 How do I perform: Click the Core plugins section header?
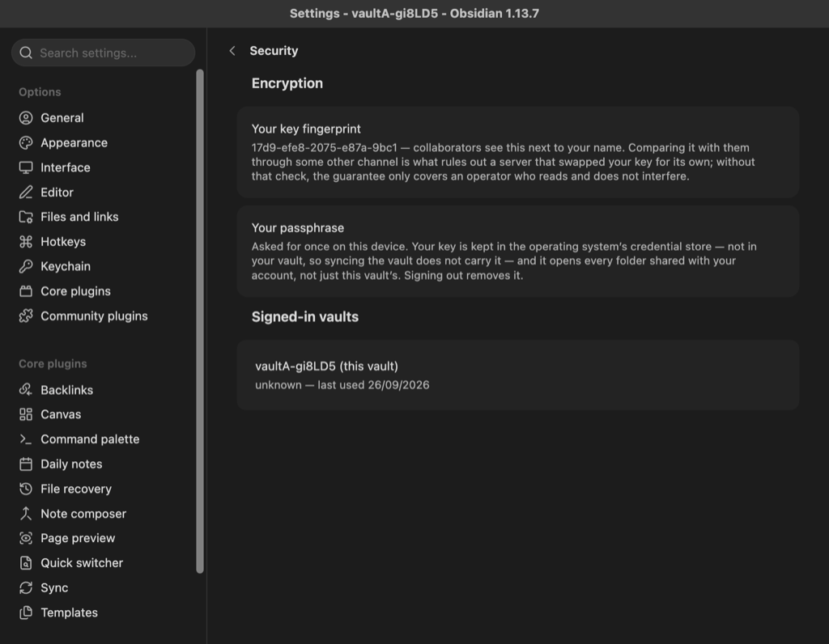tap(53, 364)
